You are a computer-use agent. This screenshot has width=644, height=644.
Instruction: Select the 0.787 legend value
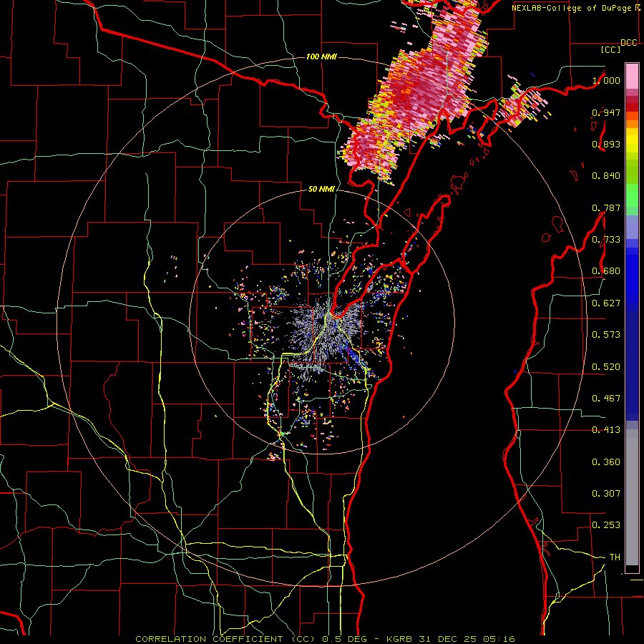coord(606,208)
